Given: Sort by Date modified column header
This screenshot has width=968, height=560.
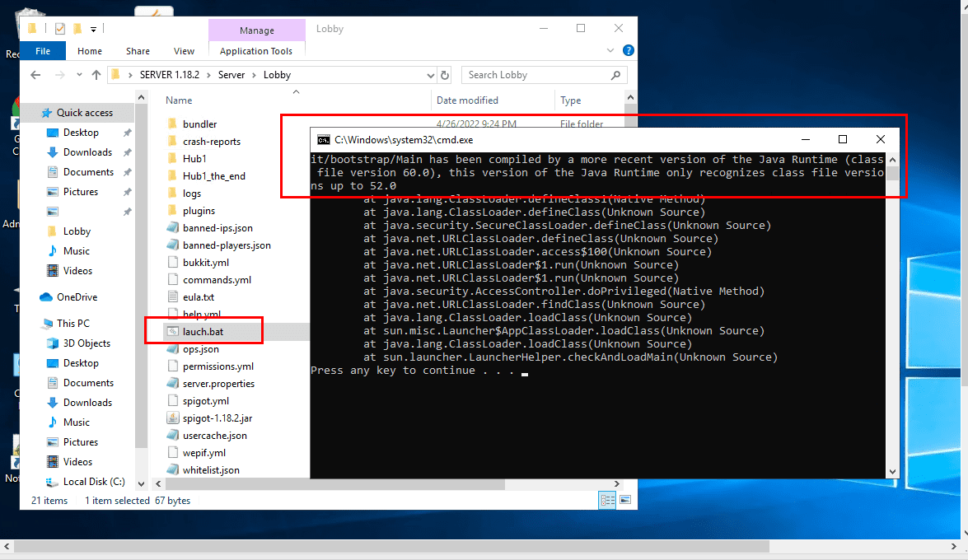Looking at the screenshot, I should [467, 100].
